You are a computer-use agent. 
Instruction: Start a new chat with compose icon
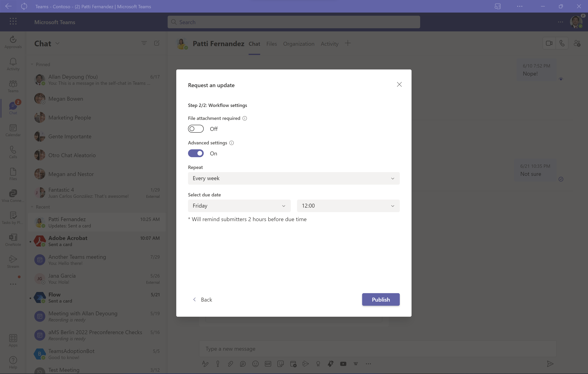[157, 43]
